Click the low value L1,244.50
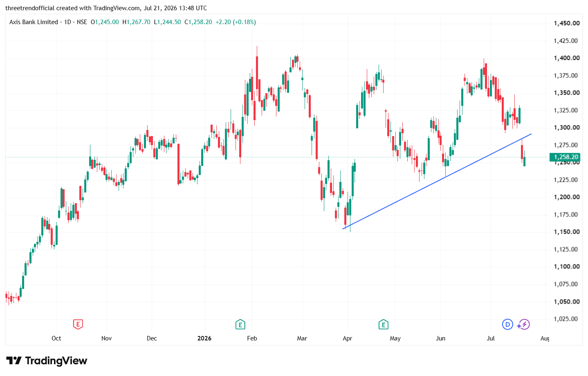Screen dimensions: 588x376 [x=167, y=22]
